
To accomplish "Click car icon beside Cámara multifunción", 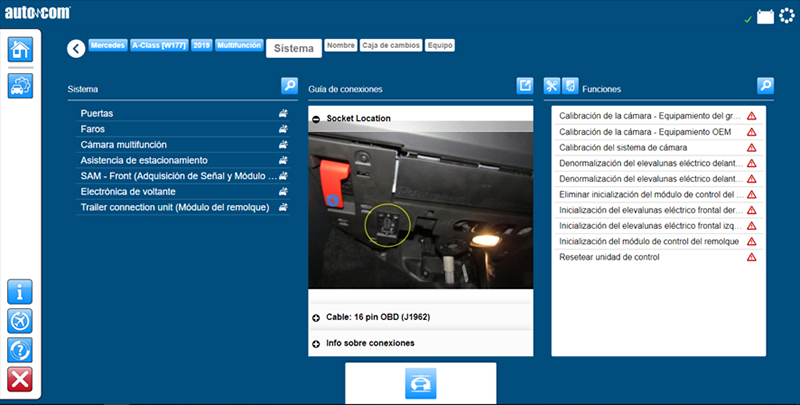I will point(283,145).
